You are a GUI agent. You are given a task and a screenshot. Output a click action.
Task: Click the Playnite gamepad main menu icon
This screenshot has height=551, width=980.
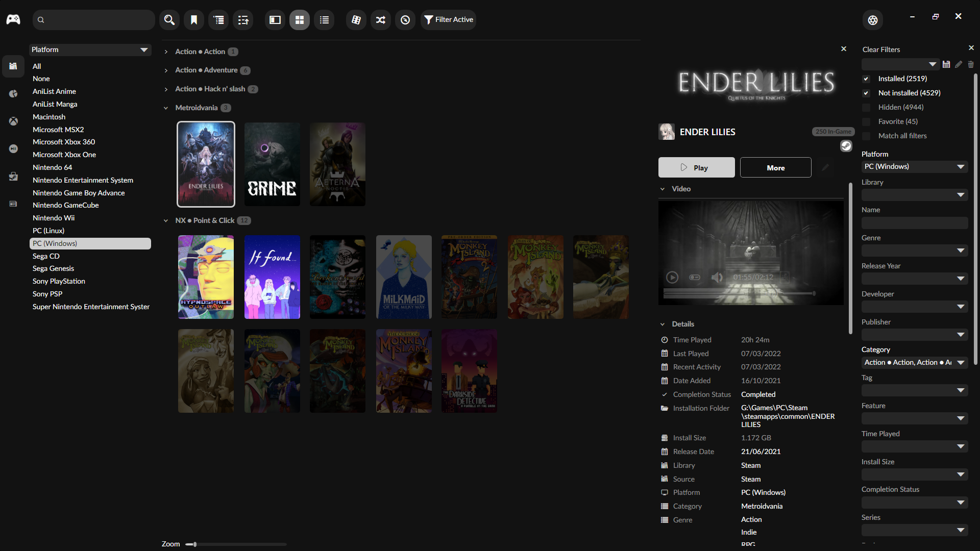13,19
